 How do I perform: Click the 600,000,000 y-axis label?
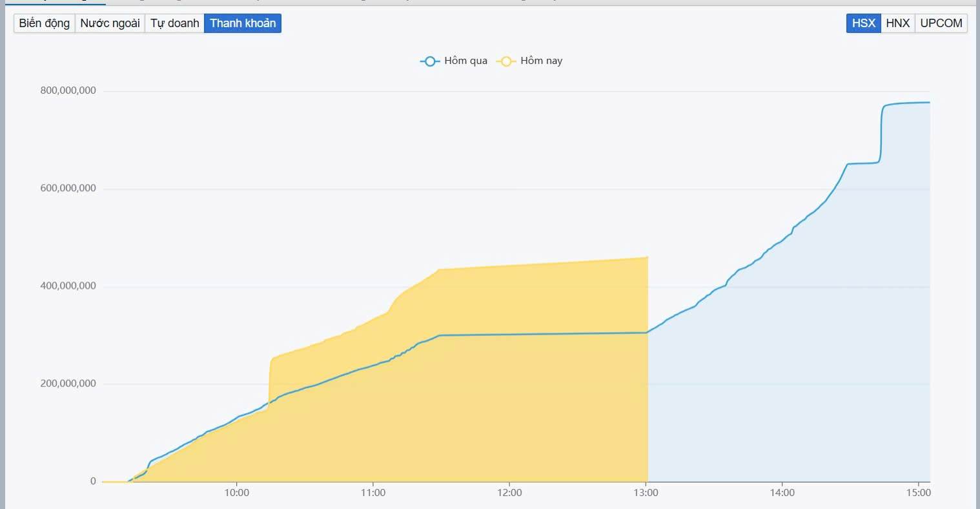click(68, 188)
